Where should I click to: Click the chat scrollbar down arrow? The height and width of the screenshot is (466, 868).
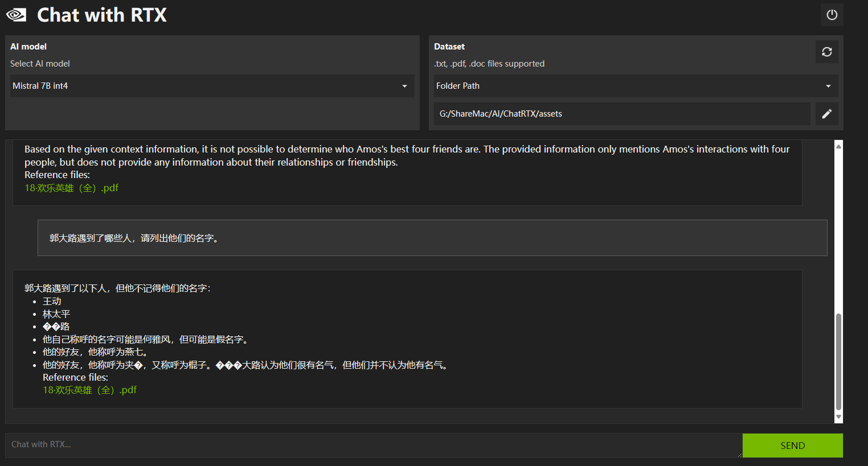point(838,417)
